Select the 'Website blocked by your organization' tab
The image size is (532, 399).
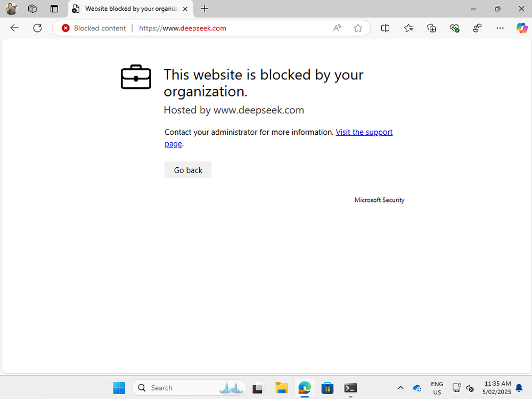coord(131,9)
